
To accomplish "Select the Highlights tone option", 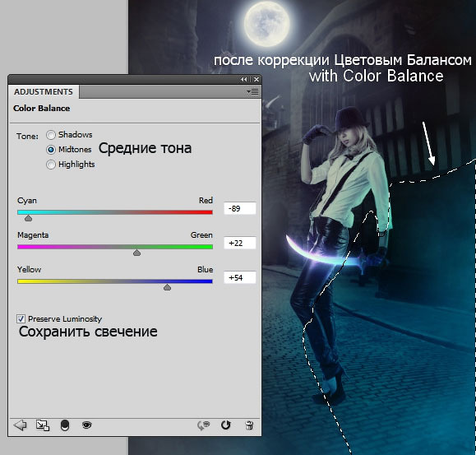I will point(51,165).
